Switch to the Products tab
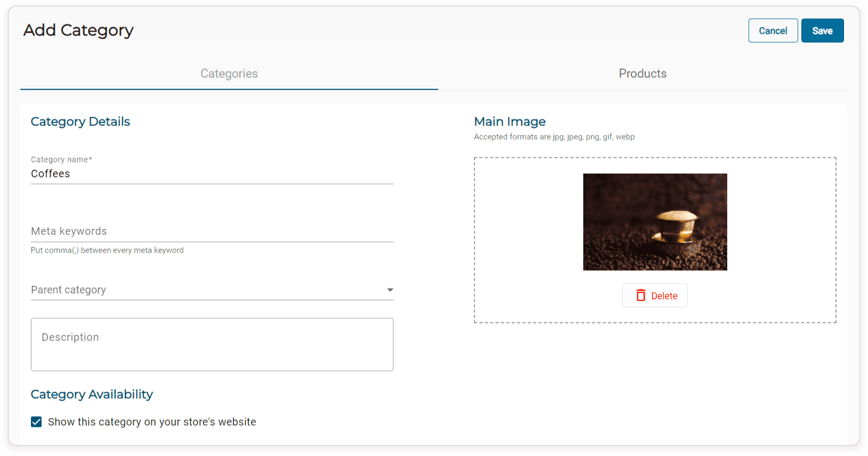 [642, 74]
